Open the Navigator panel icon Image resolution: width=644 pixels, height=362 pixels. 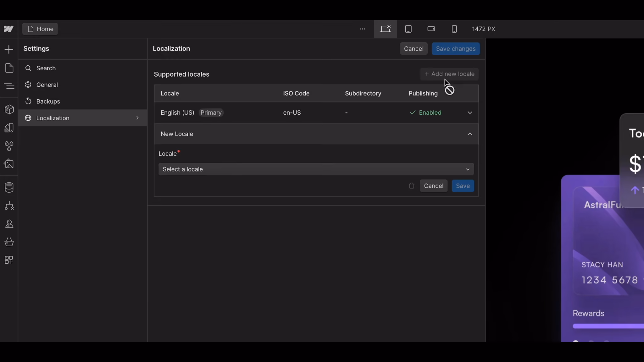tap(9, 85)
